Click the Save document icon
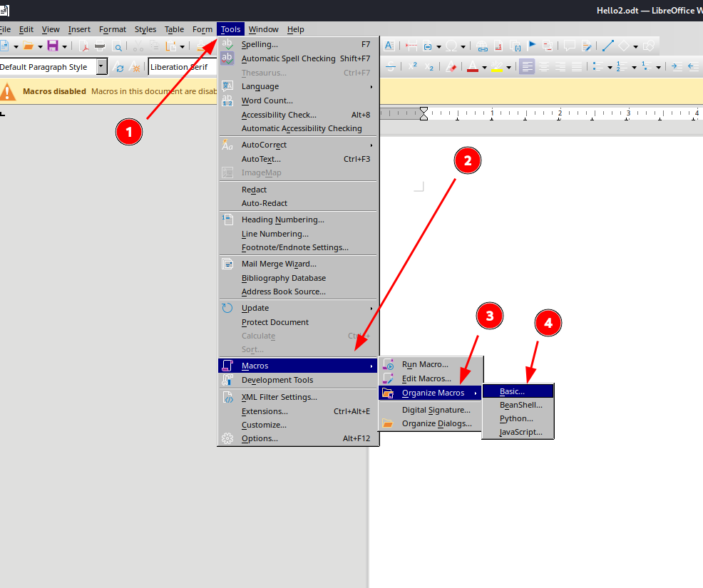 53,46
